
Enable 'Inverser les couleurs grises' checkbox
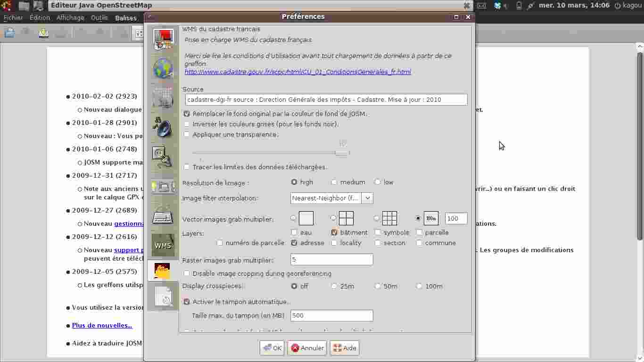[187, 124]
